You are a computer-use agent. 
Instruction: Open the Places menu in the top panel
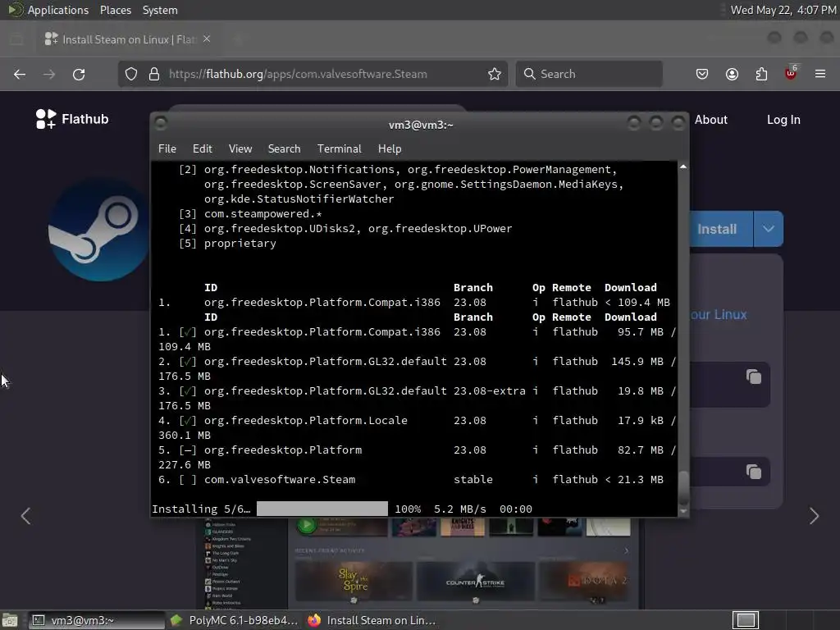point(115,10)
